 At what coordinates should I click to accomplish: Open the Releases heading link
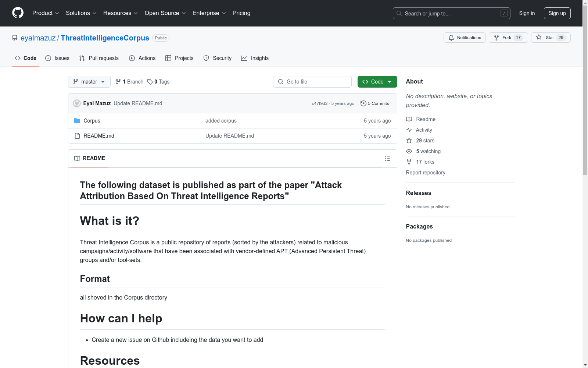[419, 193]
